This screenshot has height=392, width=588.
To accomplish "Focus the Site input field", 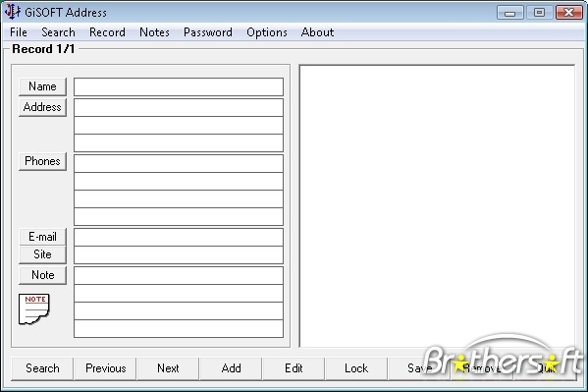I will [179, 255].
